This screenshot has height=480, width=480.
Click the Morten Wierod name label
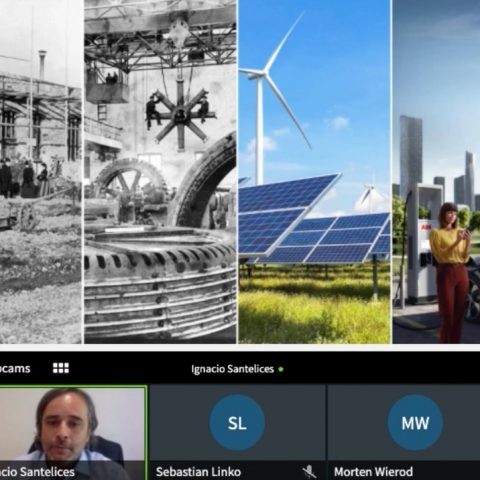(x=373, y=472)
